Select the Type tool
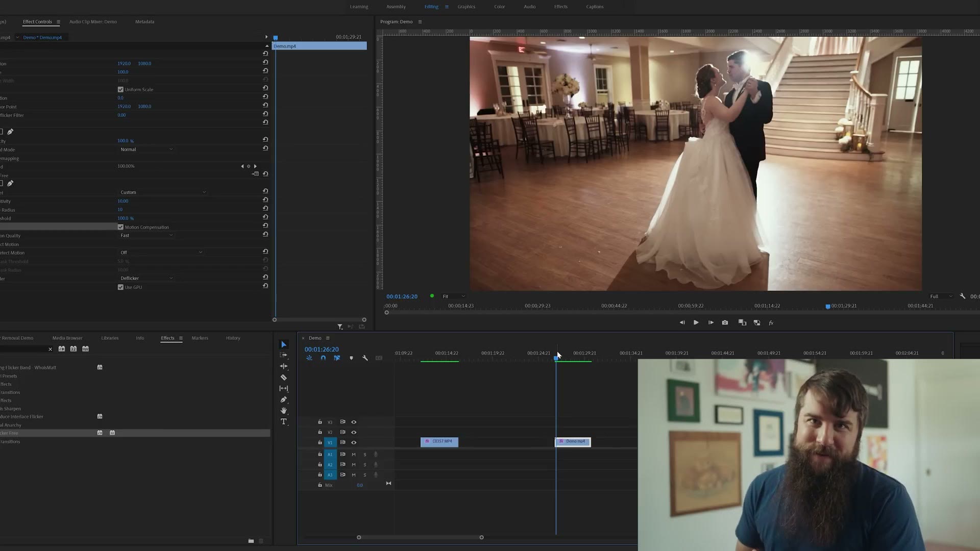Viewport: 980px width, 551px height. click(x=284, y=422)
